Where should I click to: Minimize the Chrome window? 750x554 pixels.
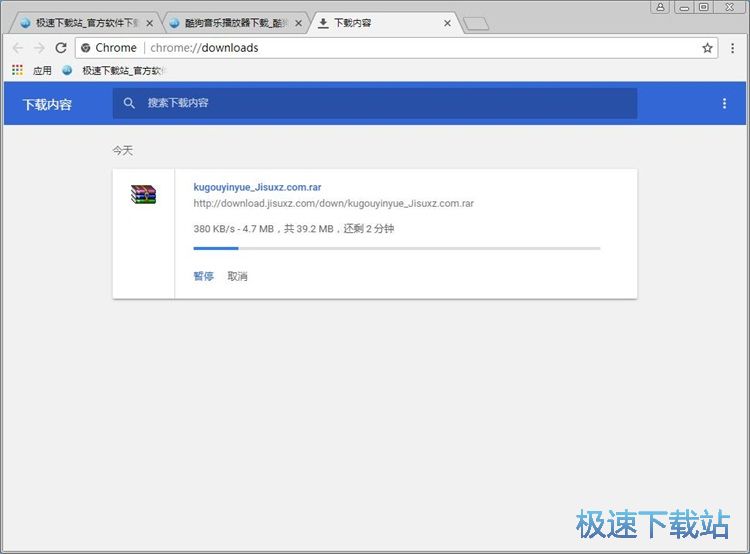point(684,7)
